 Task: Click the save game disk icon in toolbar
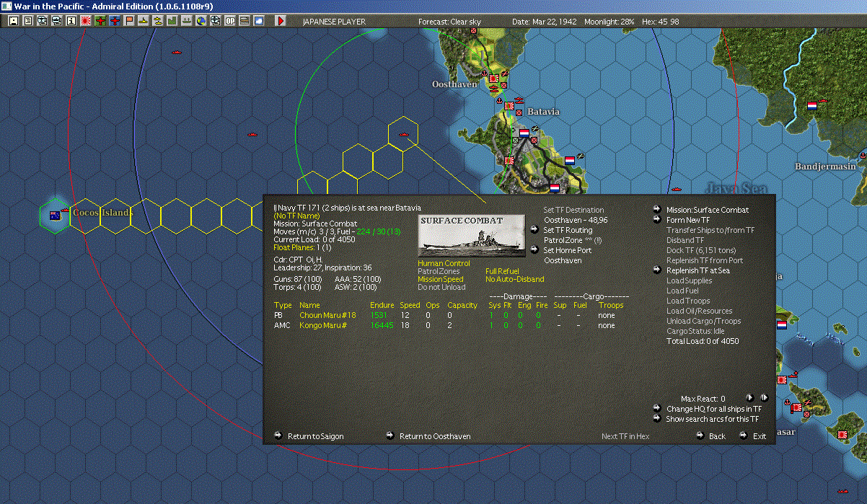click(14, 21)
